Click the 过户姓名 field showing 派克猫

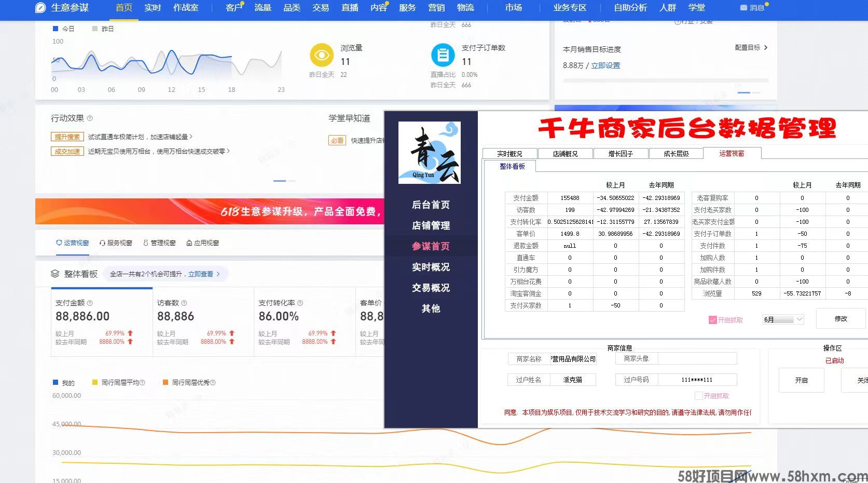[572, 380]
